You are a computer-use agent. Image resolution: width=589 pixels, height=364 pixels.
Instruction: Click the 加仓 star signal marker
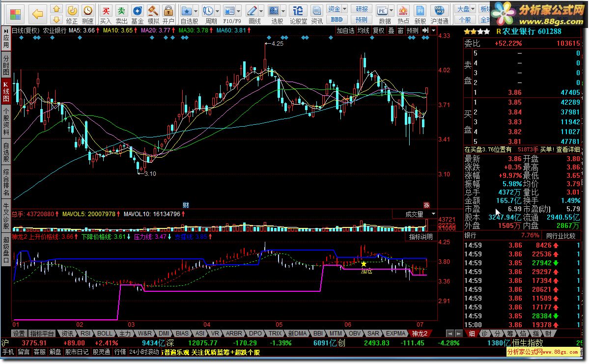point(364,264)
